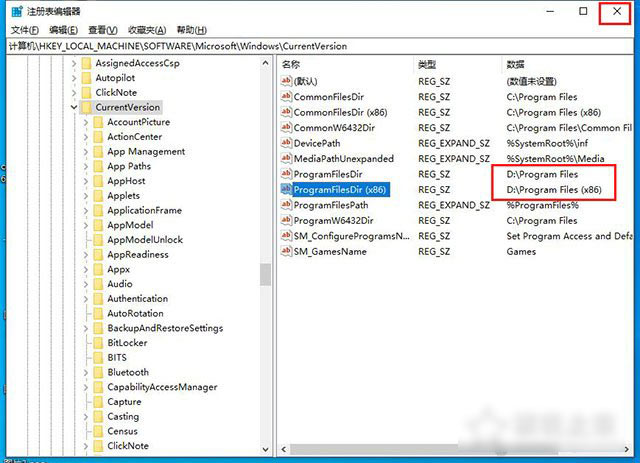The height and width of the screenshot is (463, 640).
Task: Open the 帮助(H) menu
Action: tap(191, 30)
